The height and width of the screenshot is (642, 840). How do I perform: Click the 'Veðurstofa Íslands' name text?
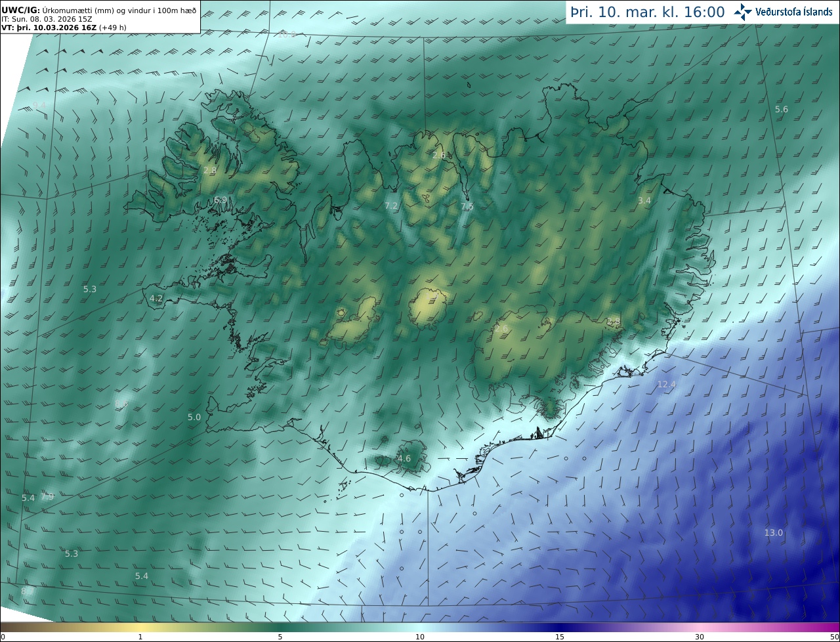[794, 12]
